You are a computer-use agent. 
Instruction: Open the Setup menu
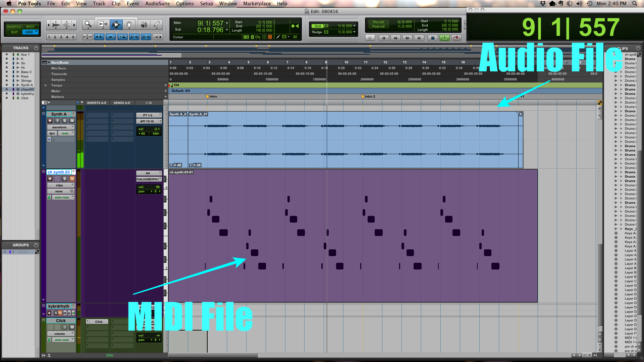coord(207,3)
